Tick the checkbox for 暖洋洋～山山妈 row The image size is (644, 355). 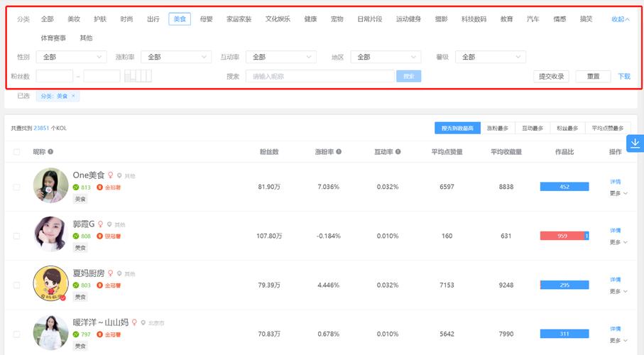coord(17,334)
